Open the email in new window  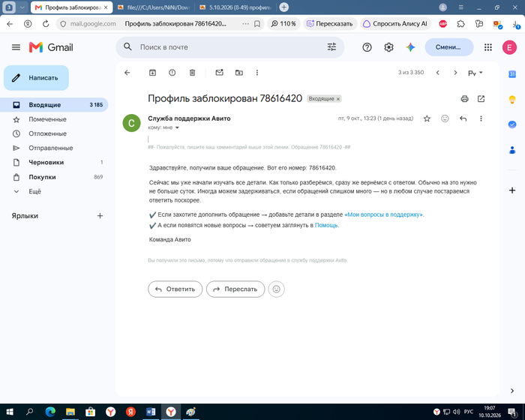click(x=481, y=99)
